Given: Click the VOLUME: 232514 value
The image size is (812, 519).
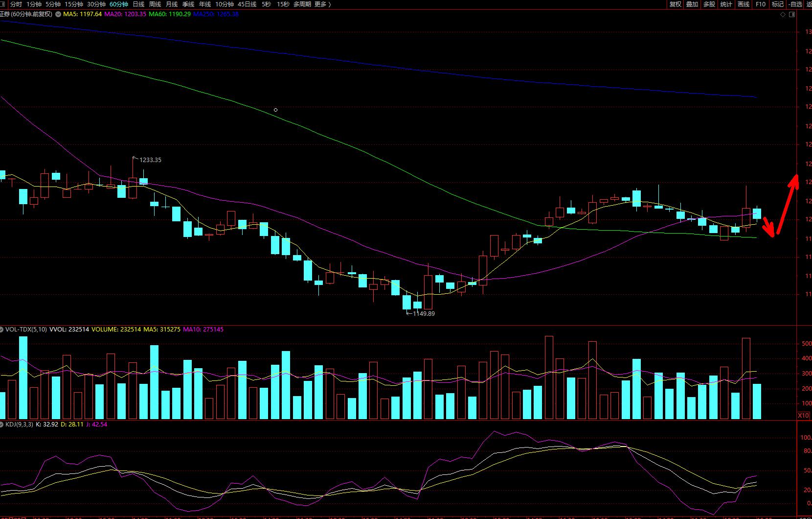Looking at the screenshot, I should [116, 330].
